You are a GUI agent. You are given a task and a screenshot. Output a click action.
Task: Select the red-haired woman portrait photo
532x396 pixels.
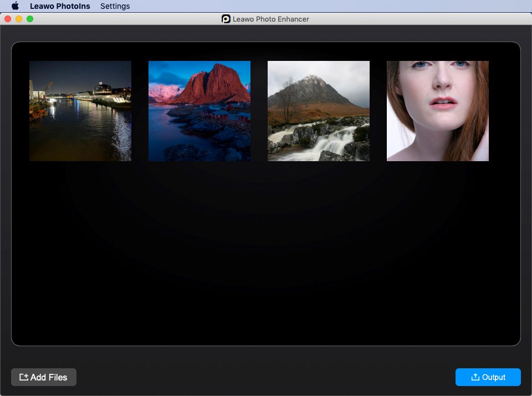click(438, 111)
